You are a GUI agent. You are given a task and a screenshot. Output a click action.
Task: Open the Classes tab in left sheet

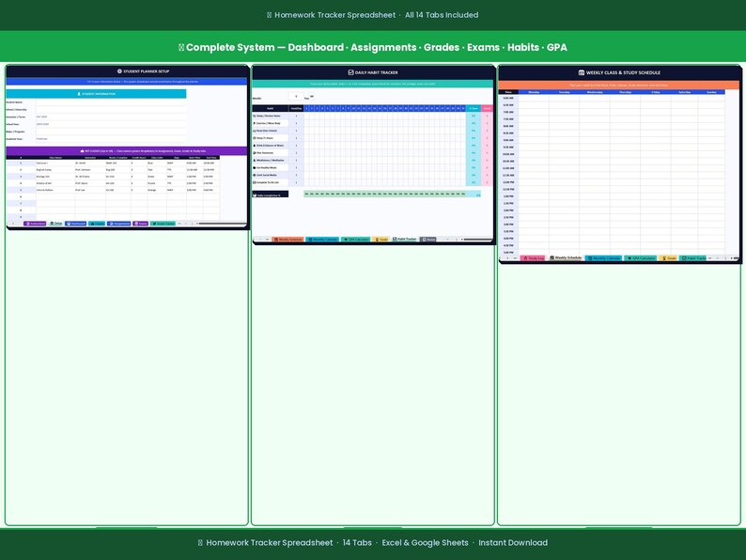(97, 223)
